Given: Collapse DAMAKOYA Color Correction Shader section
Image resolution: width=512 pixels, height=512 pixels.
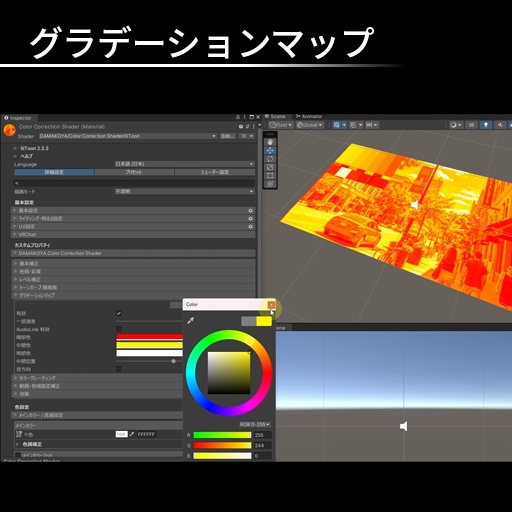Looking at the screenshot, I should tap(133, 253).
